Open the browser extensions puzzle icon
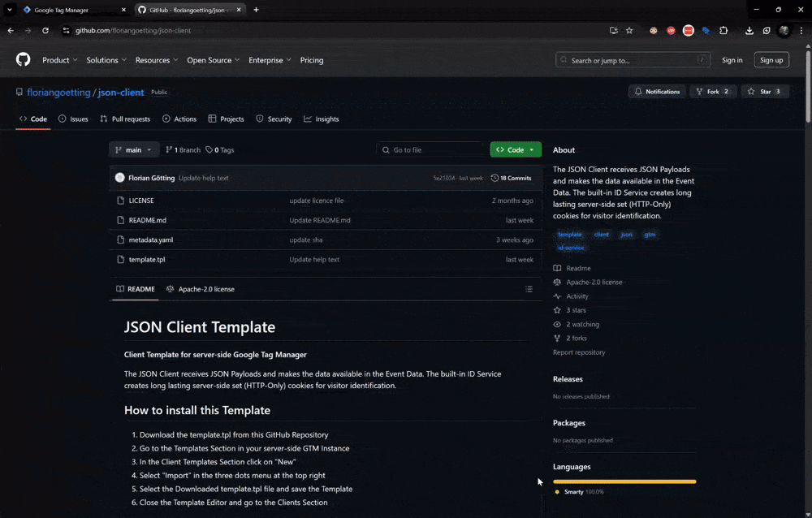Image resolution: width=812 pixels, height=518 pixels. point(723,31)
